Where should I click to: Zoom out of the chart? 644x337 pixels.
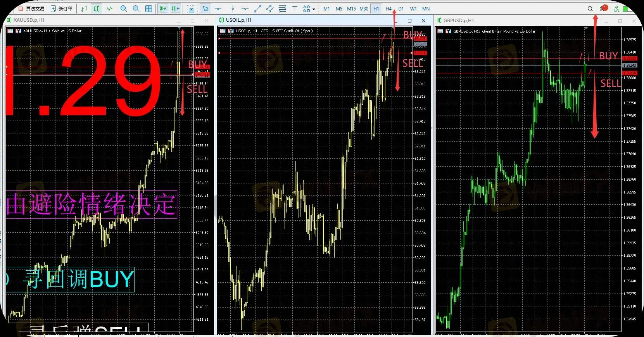136,9
